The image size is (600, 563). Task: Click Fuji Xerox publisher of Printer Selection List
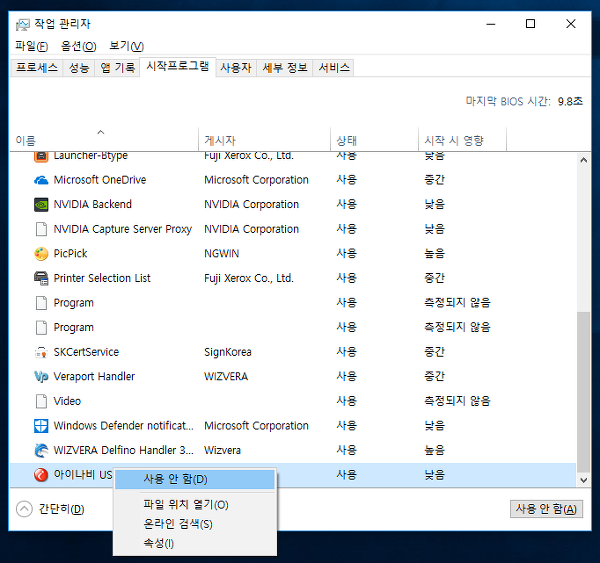pyautogui.click(x=249, y=278)
